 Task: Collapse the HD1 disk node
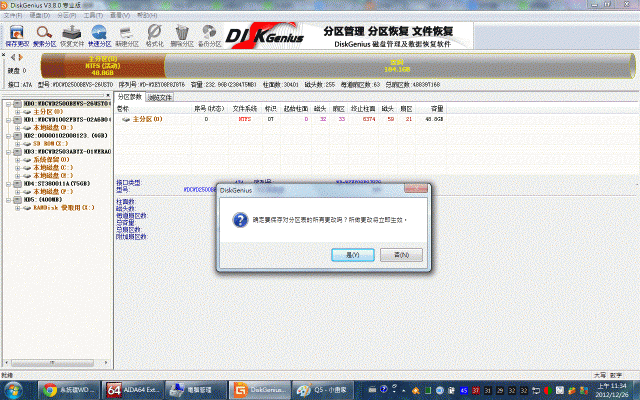[x=8, y=120]
